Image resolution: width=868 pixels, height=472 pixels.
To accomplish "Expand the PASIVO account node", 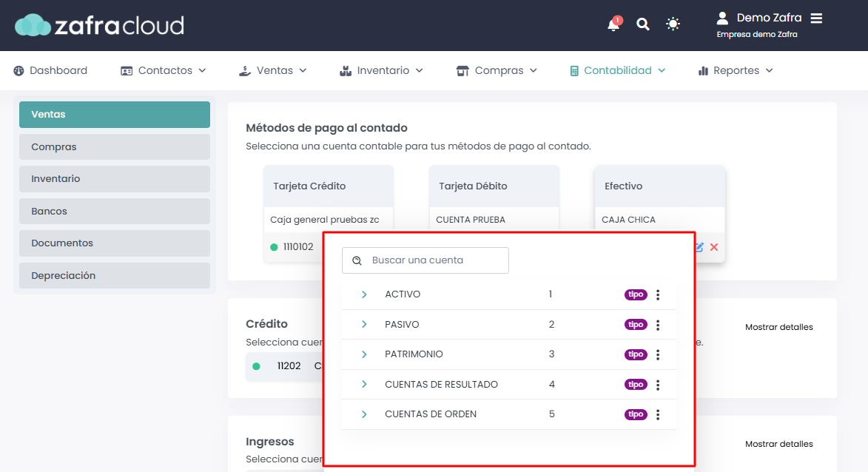I will click(364, 324).
